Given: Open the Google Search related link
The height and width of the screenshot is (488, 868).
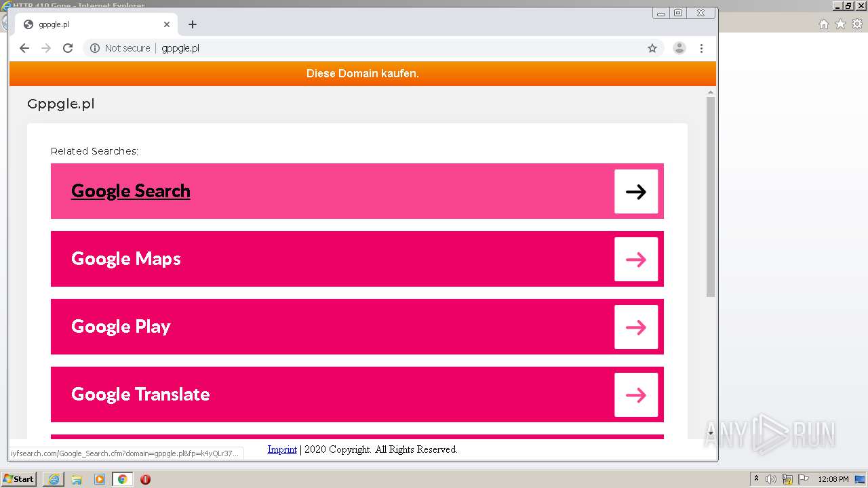Looking at the screenshot, I should point(131,191).
